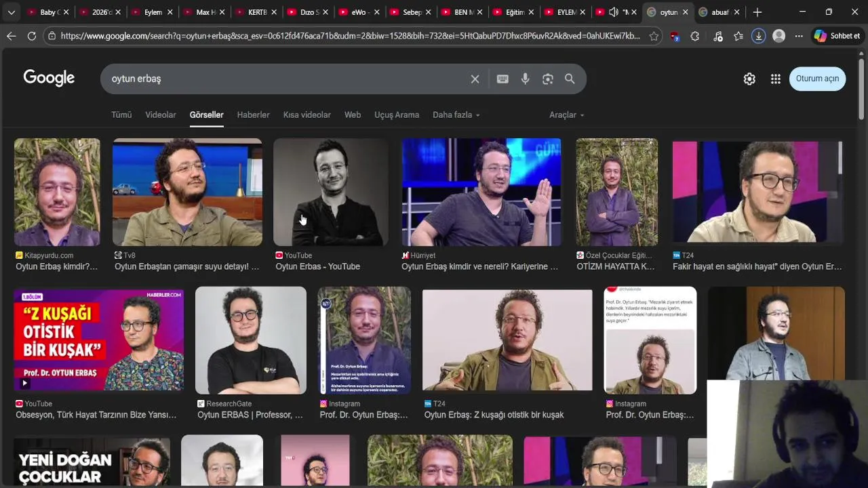Open the Google apps grid
The height and width of the screenshot is (488, 868).
(776, 79)
